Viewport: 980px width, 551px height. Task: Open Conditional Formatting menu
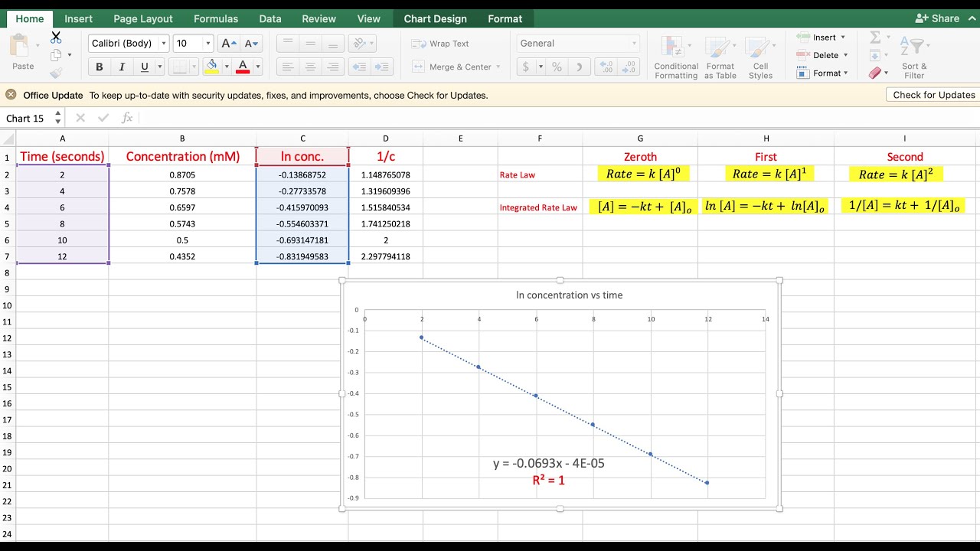point(676,57)
